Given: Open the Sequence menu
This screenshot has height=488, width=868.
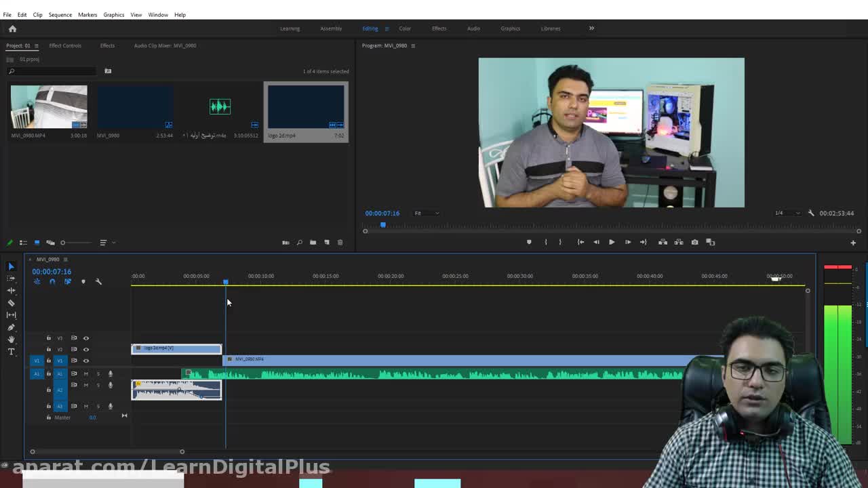Looking at the screenshot, I should pyautogui.click(x=60, y=14).
